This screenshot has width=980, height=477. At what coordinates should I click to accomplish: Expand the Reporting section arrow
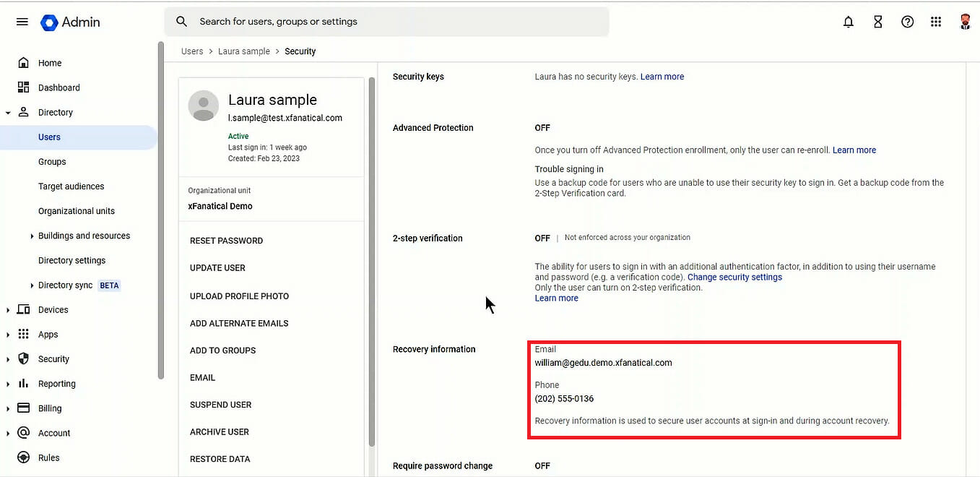pos(8,384)
